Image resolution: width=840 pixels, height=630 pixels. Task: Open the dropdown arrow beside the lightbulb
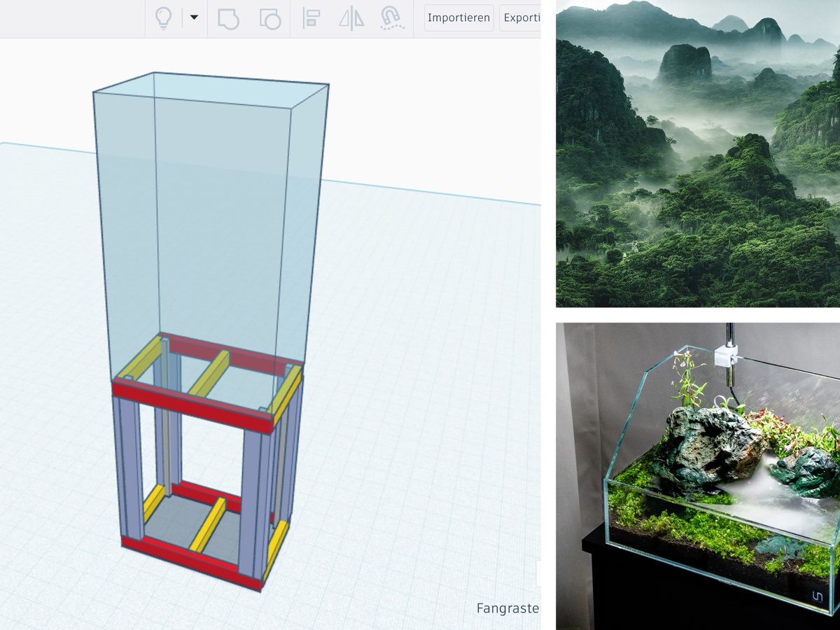194,17
